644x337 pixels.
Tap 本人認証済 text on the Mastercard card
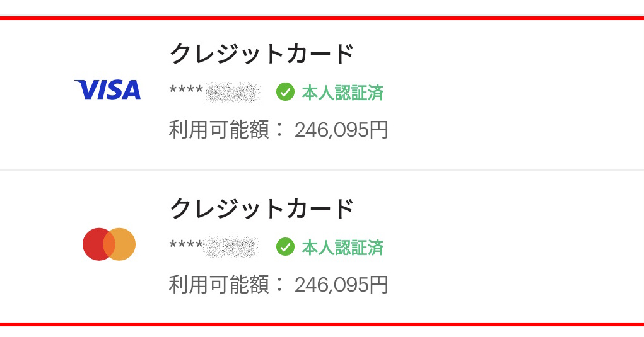point(342,247)
